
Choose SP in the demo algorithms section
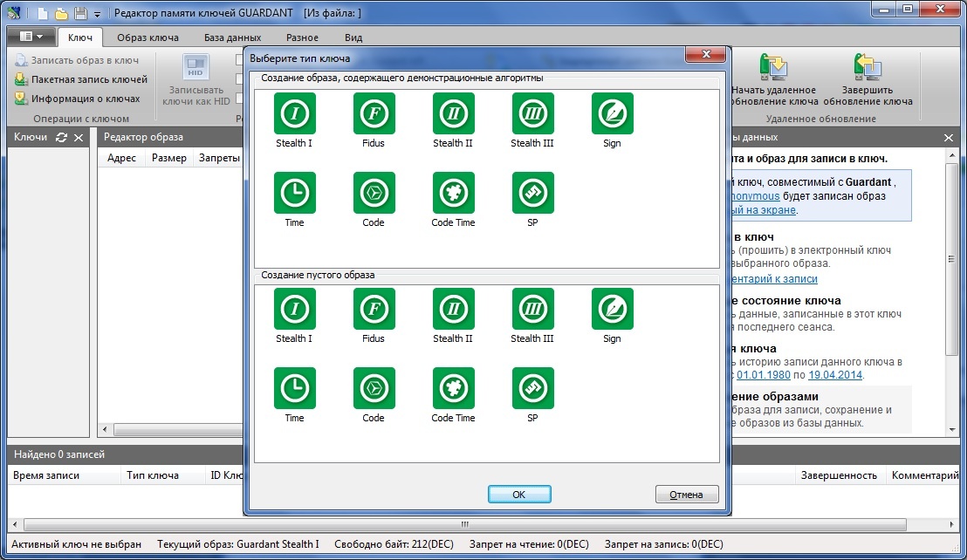pos(532,194)
